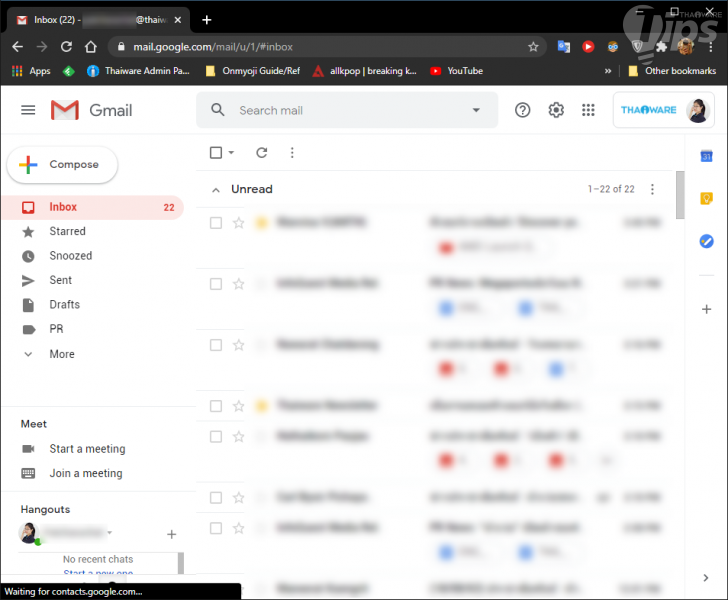728x600 pixels.
Task: Click the Hangouts chat list scrollbar
Action: click(x=181, y=563)
